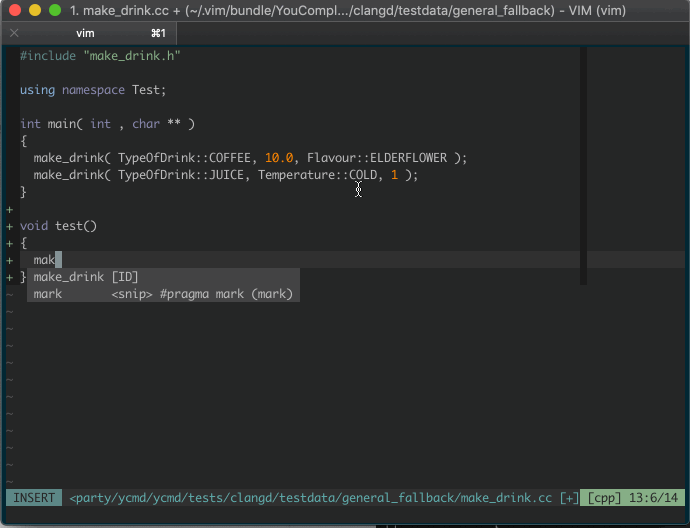
Task: Click TypeOfDrink::JUICE argument
Action: tap(180, 175)
